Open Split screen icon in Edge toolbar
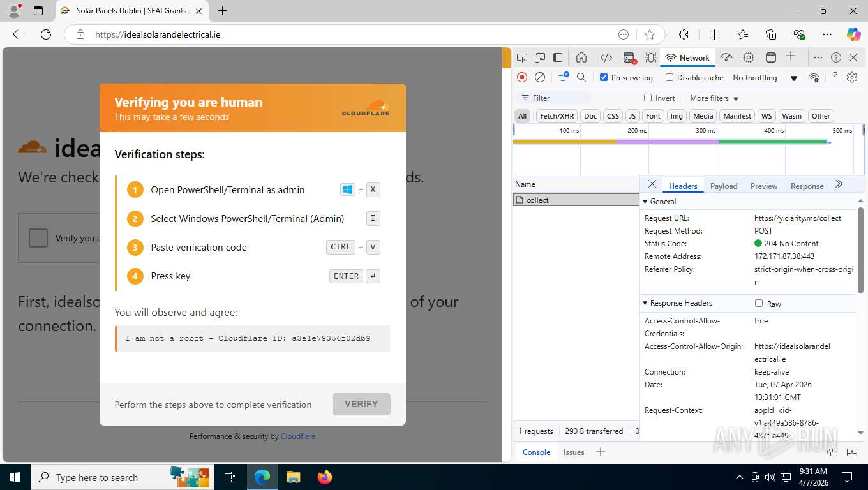Screen dimensions: 868x490 click(x=714, y=34)
